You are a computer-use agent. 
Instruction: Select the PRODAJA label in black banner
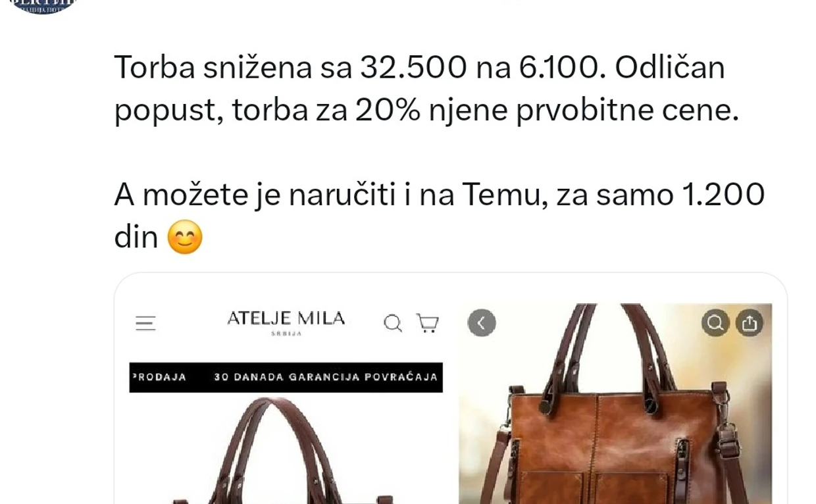click(x=159, y=377)
